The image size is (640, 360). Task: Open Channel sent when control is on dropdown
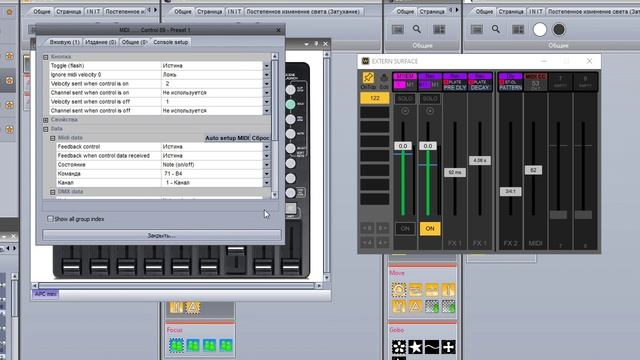tap(267, 93)
